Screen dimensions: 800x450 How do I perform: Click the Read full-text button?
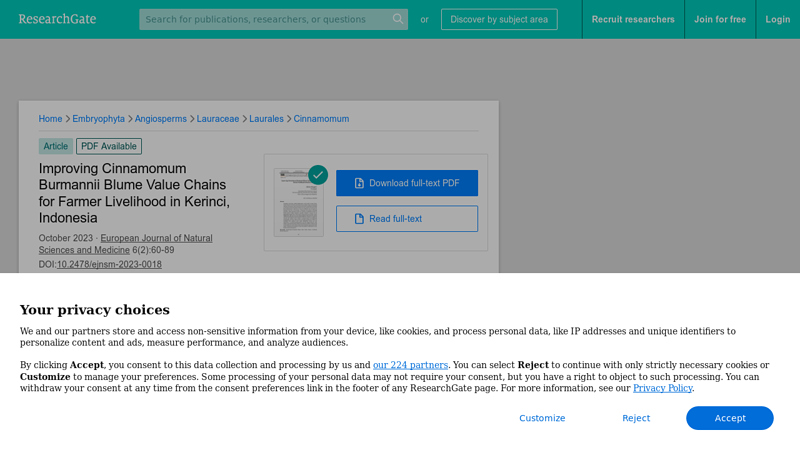(x=407, y=219)
